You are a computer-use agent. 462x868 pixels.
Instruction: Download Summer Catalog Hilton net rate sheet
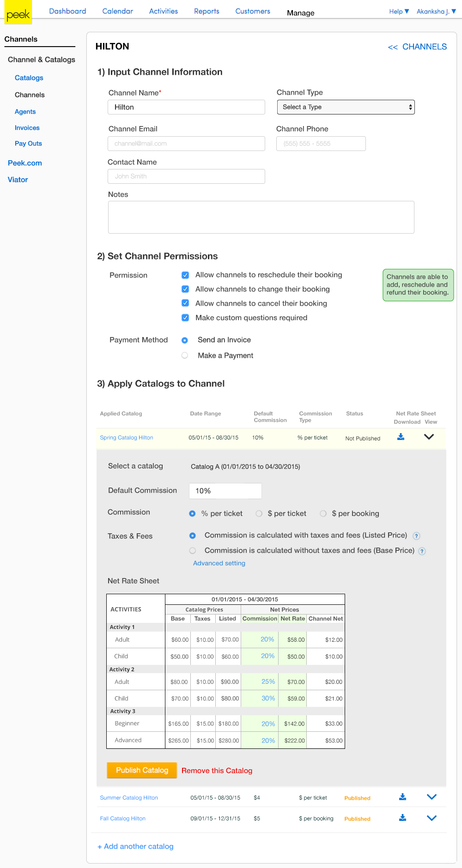[x=403, y=797]
